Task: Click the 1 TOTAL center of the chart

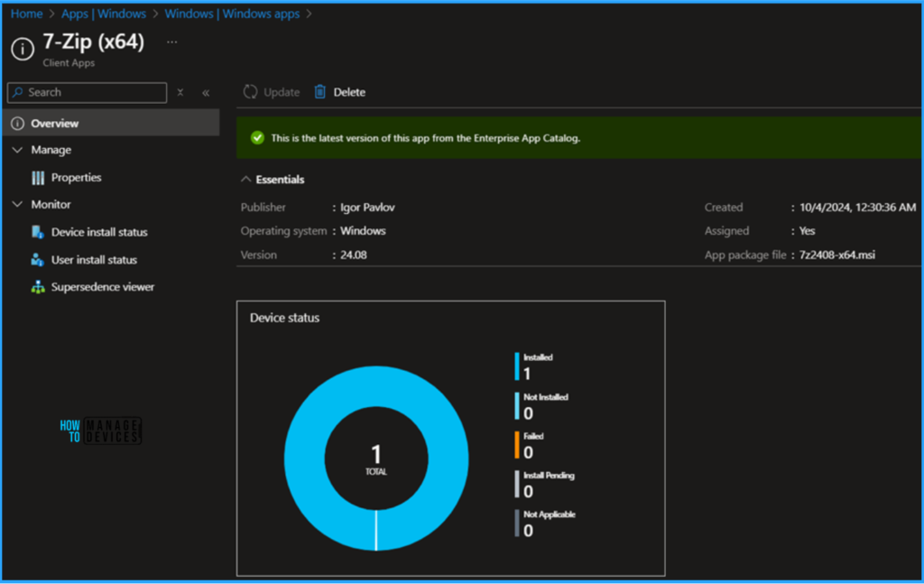Action: tap(376, 459)
